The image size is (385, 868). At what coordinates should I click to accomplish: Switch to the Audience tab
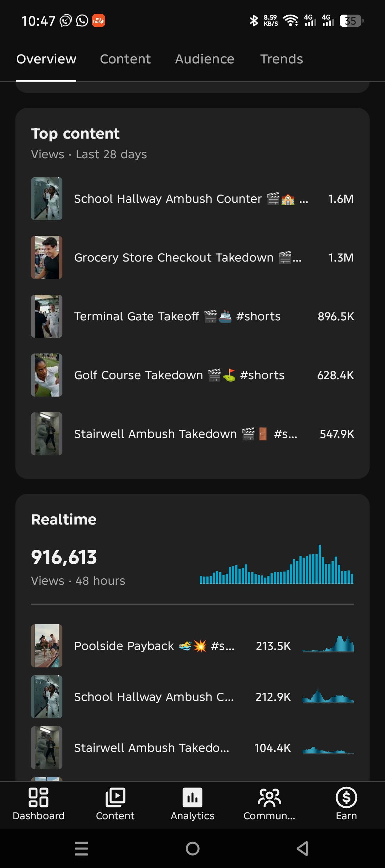tap(205, 59)
